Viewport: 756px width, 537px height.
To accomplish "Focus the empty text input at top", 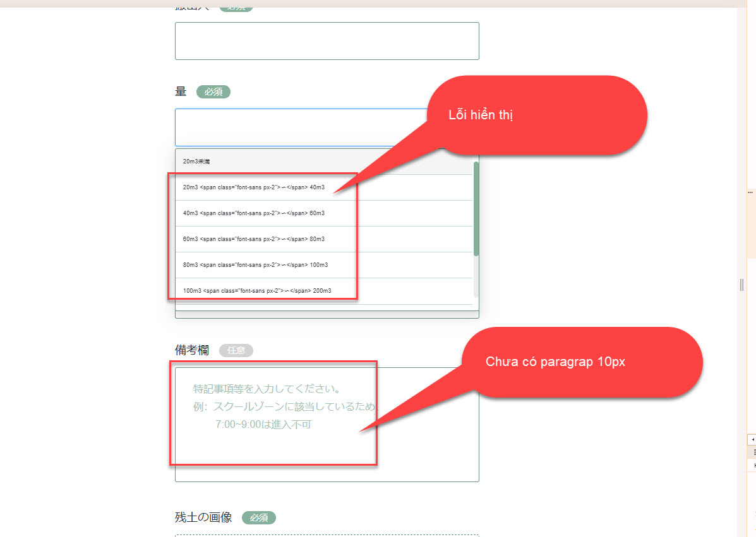I will tap(327, 41).
